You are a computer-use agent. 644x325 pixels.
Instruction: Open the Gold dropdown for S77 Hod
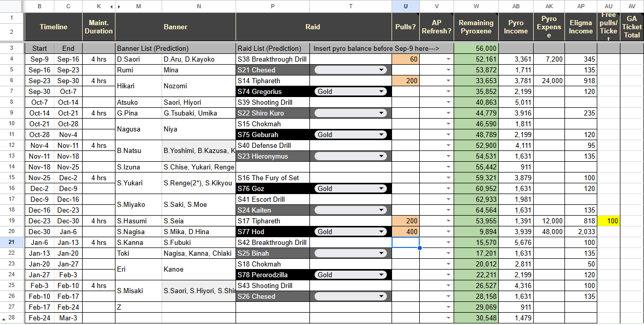[350, 232]
